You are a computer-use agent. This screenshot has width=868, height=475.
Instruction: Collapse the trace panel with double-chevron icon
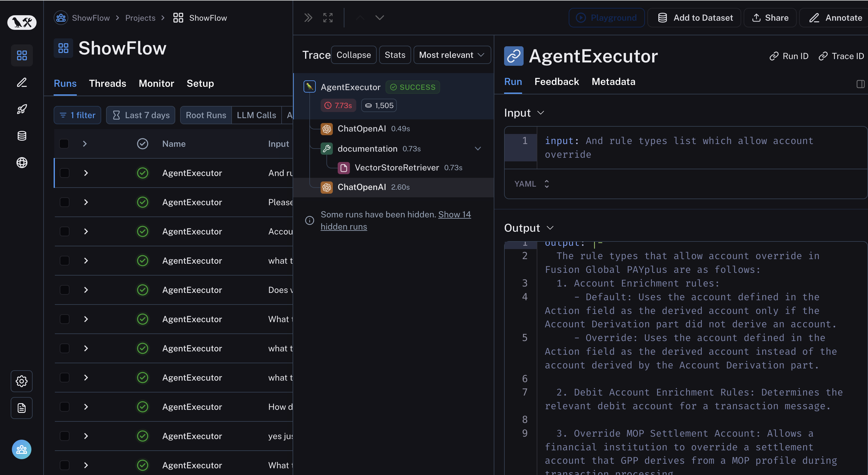308,17
